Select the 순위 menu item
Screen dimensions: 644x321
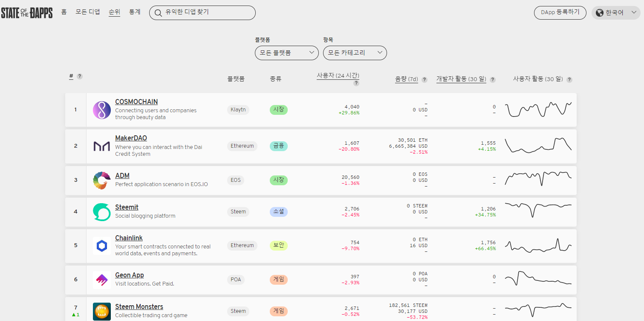(114, 12)
